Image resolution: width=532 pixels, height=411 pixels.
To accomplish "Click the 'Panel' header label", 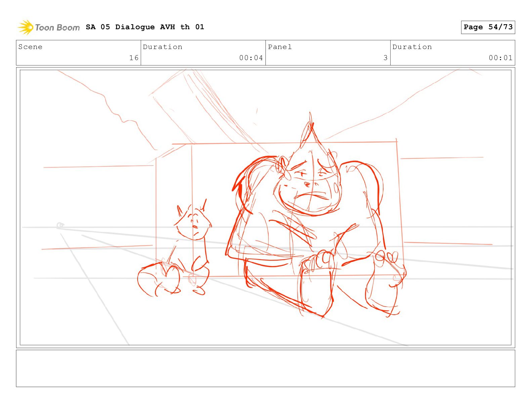I will pyautogui.click(x=280, y=47).
